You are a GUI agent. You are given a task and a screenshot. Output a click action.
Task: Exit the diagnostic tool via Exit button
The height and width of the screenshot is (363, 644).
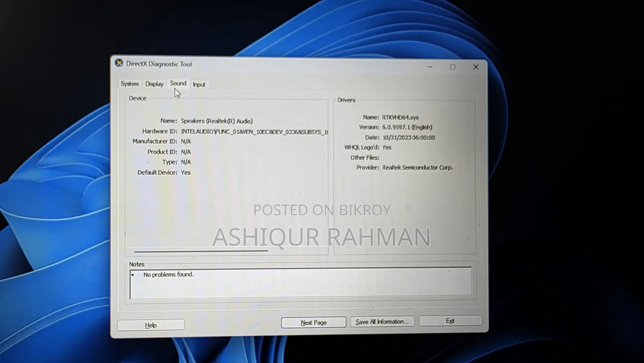pos(450,321)
